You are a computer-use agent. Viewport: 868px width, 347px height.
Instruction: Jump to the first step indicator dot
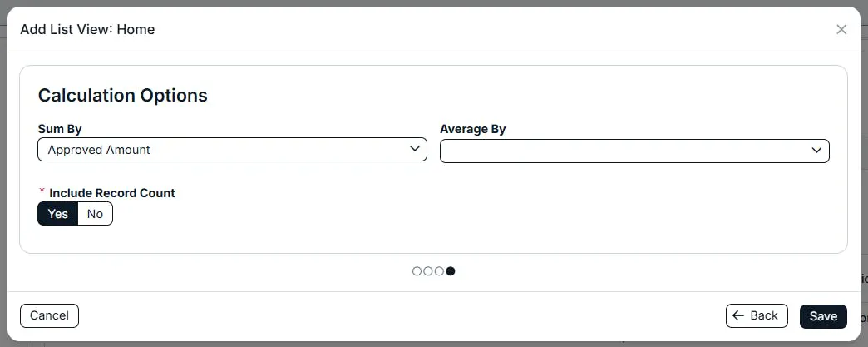click(417, 271)
